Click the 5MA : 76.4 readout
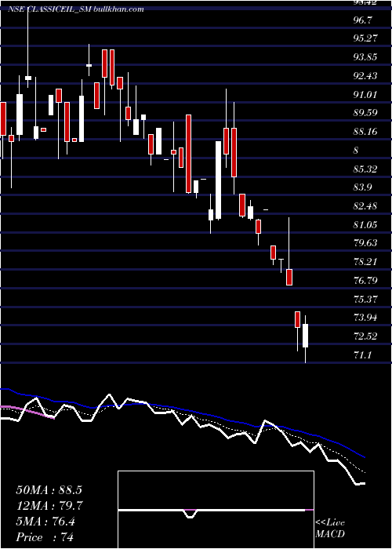 45,522
